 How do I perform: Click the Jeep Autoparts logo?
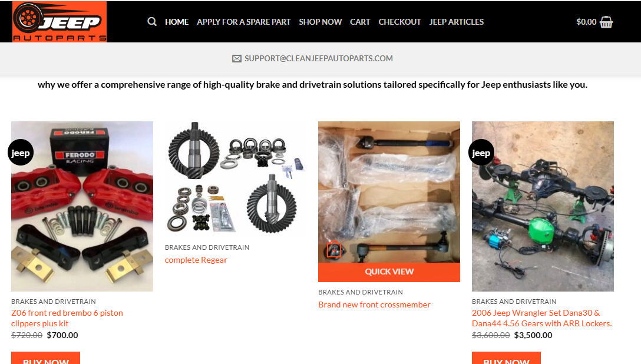[x=60, y=22]
